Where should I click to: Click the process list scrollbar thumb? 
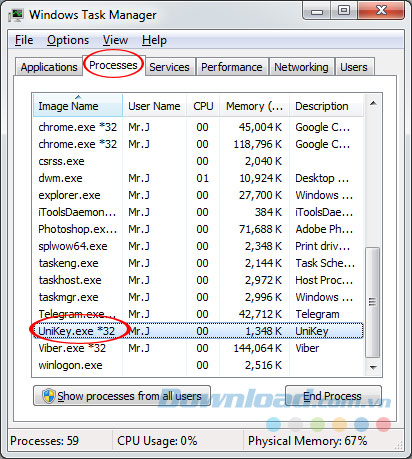[373, 302]
